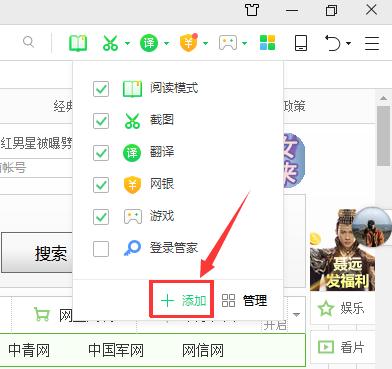The width and height of the screenshot is (392, 369).
Task: Open the 中青网 link
Action: [x=29, y=350]
